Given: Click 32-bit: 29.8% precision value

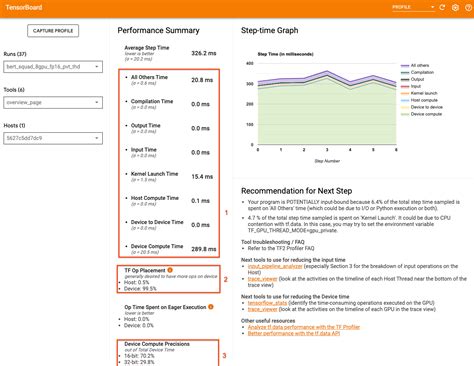Looking at the screenshot, I should point(139,362).
